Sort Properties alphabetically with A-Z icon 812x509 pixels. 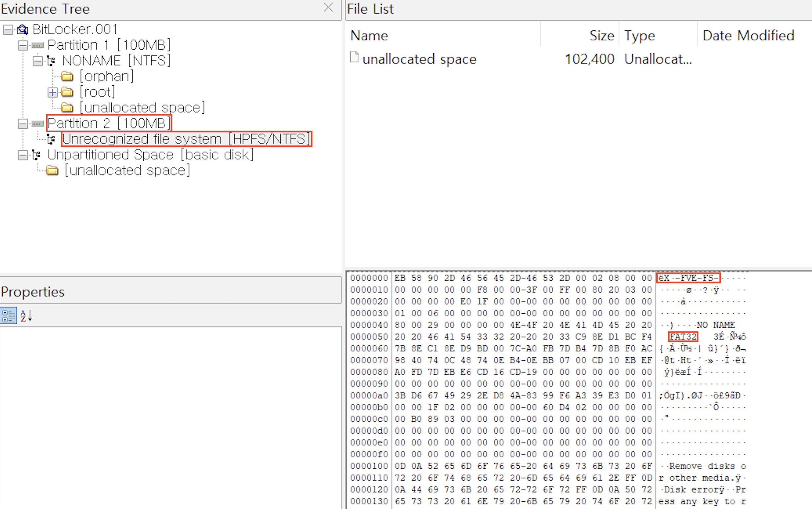click(26, 316)
